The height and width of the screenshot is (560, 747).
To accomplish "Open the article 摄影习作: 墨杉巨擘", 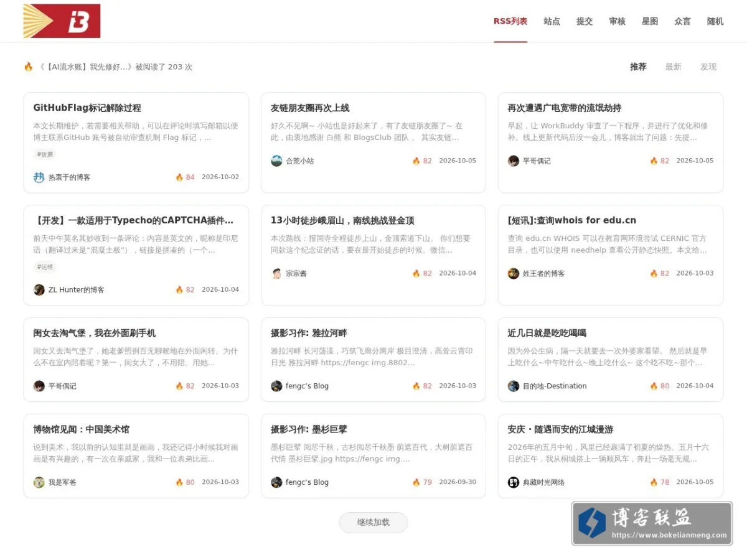I will tap(309, 429).
